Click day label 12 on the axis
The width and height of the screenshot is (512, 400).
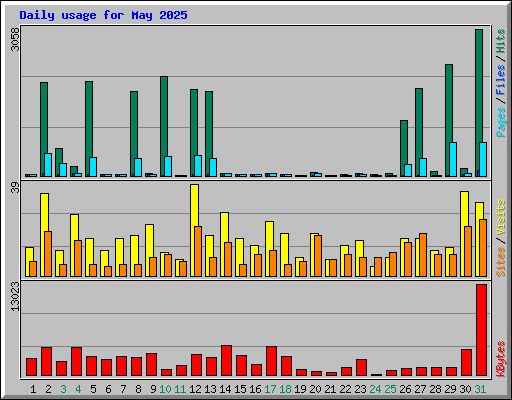pyautogui.click(x=195, y=389)
